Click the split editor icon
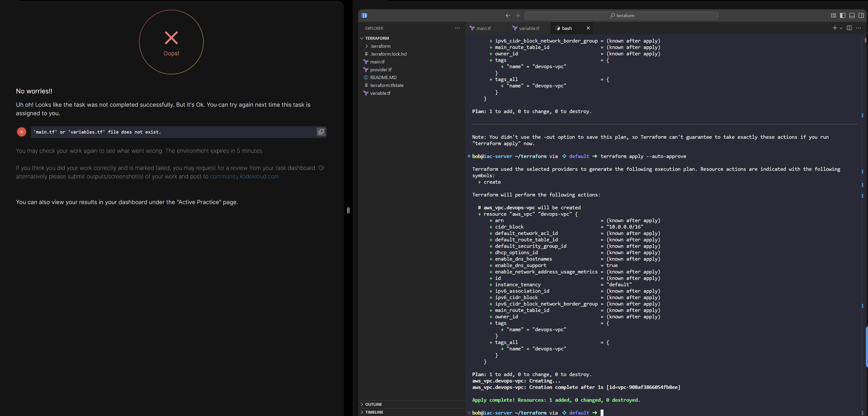 point(849,28)
